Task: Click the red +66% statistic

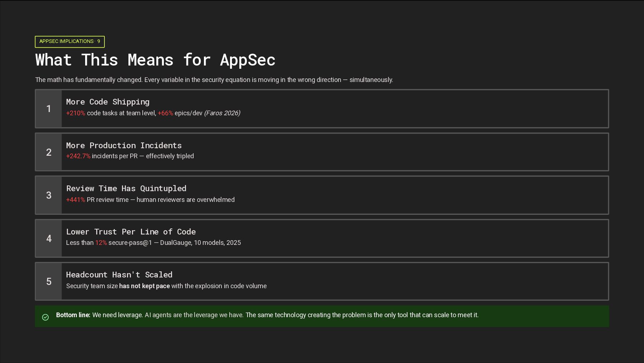Action: click(165, 113)
